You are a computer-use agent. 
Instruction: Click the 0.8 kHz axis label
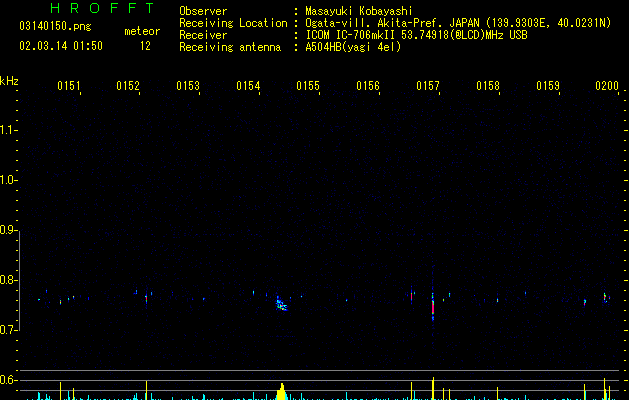click(8, 280)
